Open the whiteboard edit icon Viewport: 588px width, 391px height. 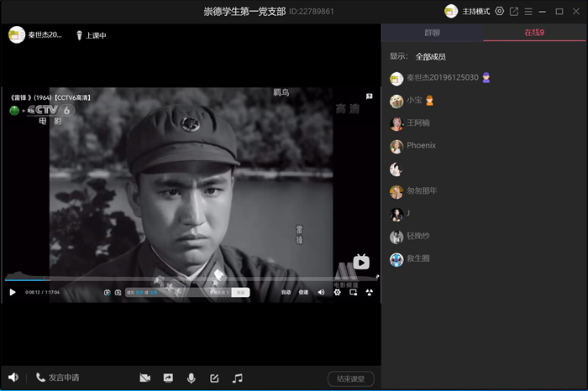coord(214,378)
